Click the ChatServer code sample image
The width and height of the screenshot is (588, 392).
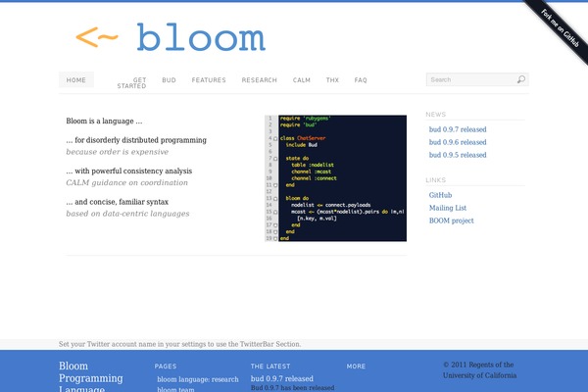click(x=335, y=178)
